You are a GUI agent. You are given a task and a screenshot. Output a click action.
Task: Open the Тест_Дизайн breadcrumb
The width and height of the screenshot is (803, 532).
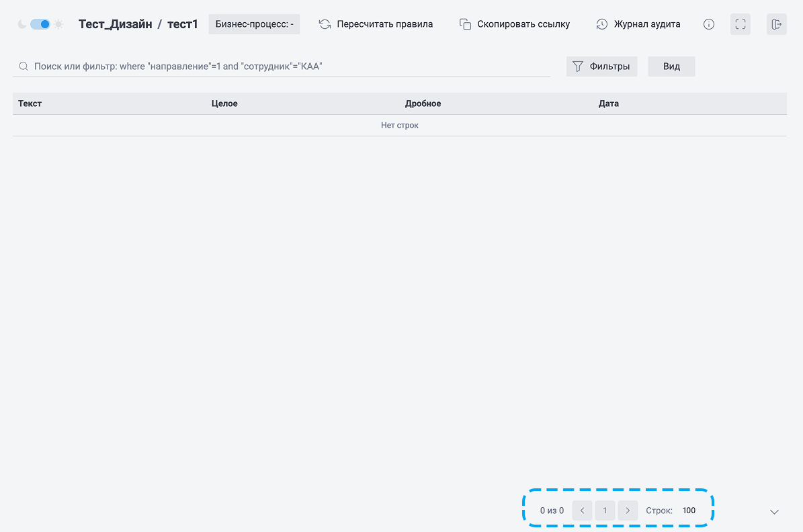pos(115,24)
